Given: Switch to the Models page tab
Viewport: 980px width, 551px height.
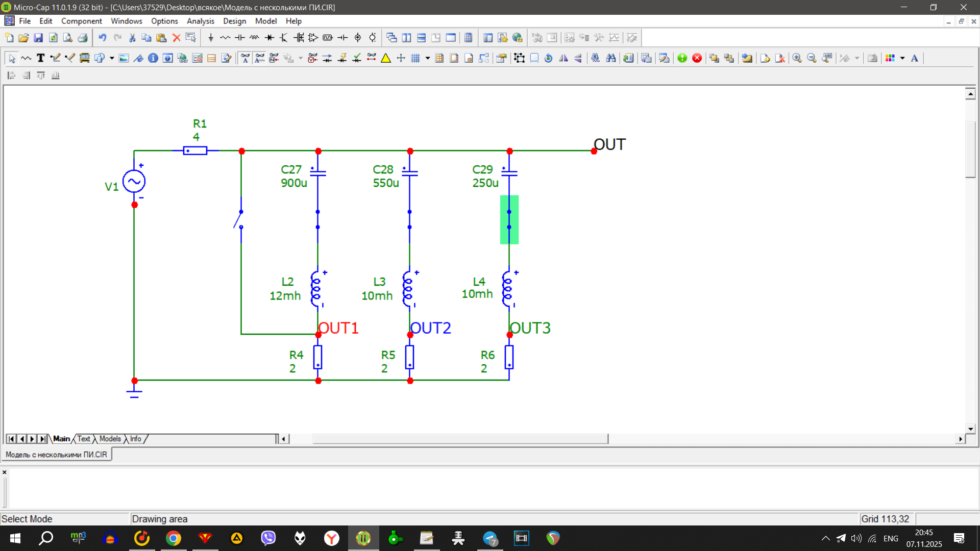Looking at the screenshot, I should (110, 439).
